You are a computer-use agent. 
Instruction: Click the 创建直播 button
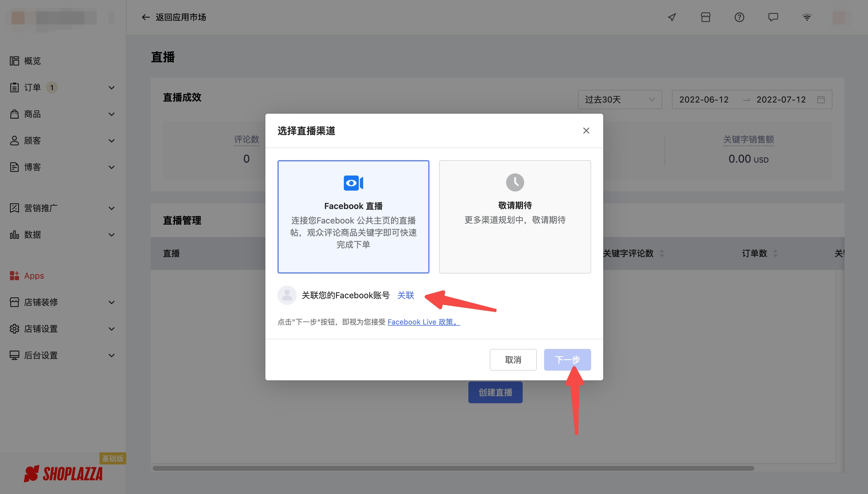coord(495,392)
